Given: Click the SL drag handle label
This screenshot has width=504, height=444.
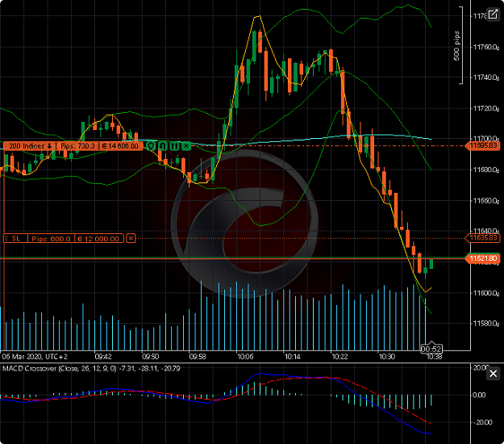Looking at the screenshot, I should [x=15, y=238].
